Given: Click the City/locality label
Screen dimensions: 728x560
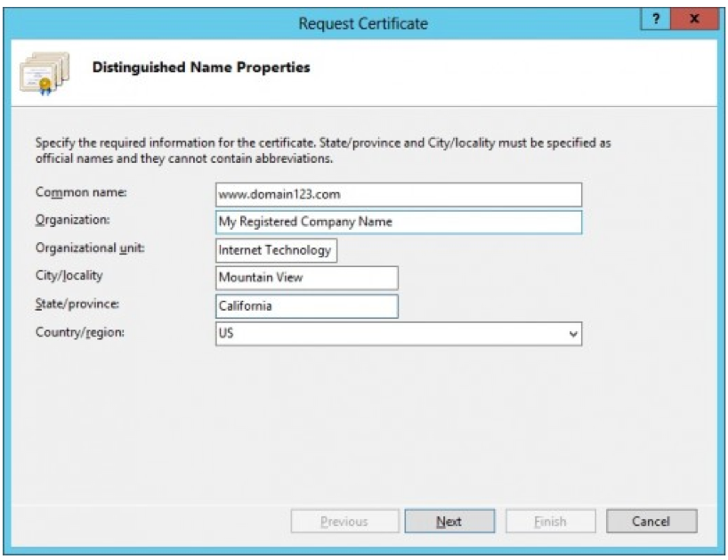Looking at the screenshot, I should click(65, 276).
